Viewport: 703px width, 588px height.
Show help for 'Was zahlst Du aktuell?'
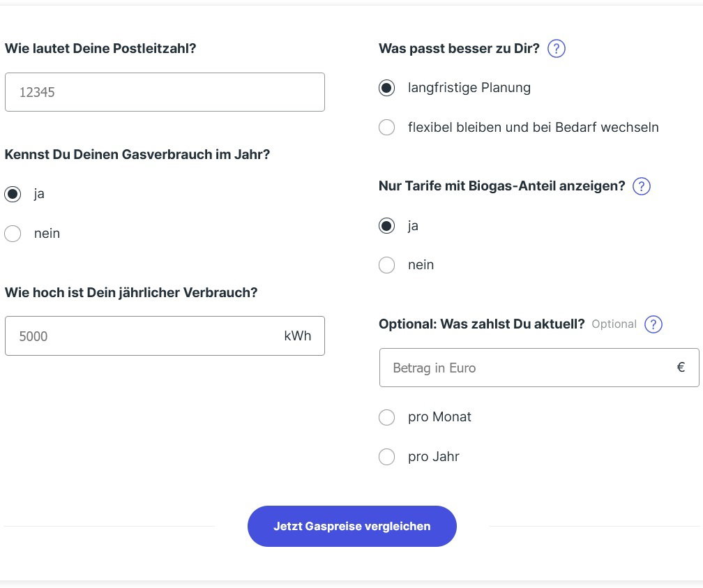(x=653, y=324)
